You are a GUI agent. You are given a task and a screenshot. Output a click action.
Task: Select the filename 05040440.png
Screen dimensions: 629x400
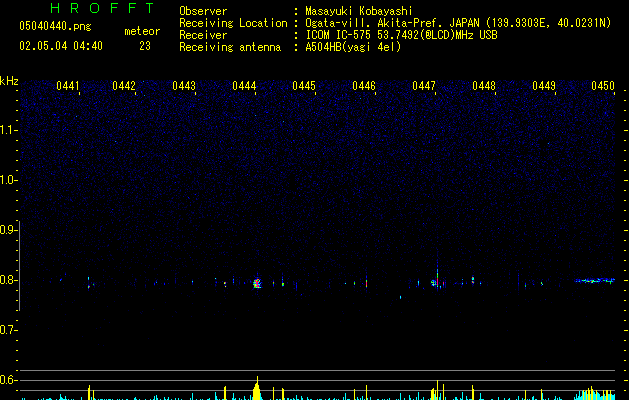click(x=55, y=27)
